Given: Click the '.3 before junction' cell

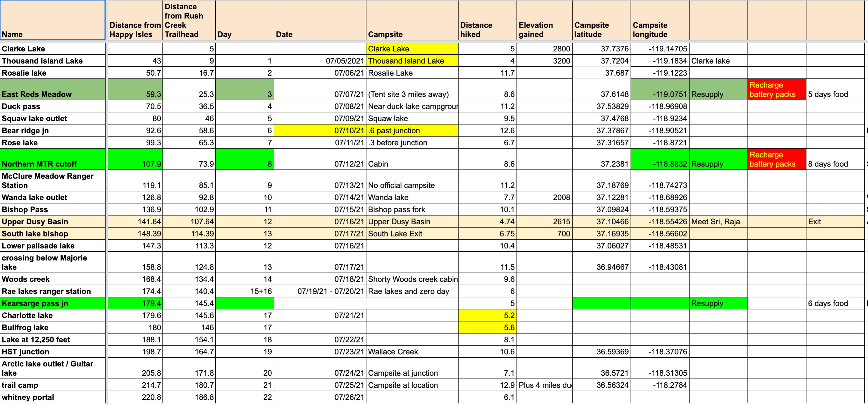Looking at the screenshot, I should (412, 143).
